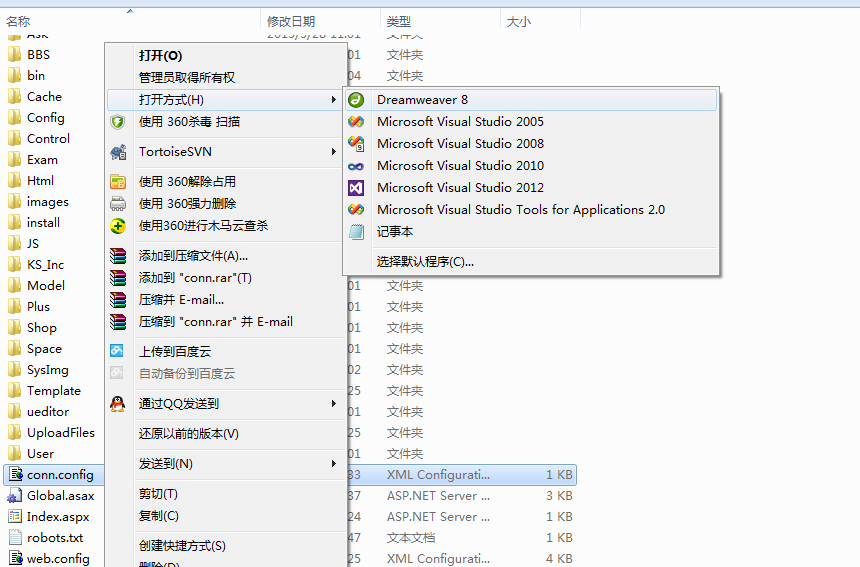Click the Index.aspx file icon

click(15, 517)
